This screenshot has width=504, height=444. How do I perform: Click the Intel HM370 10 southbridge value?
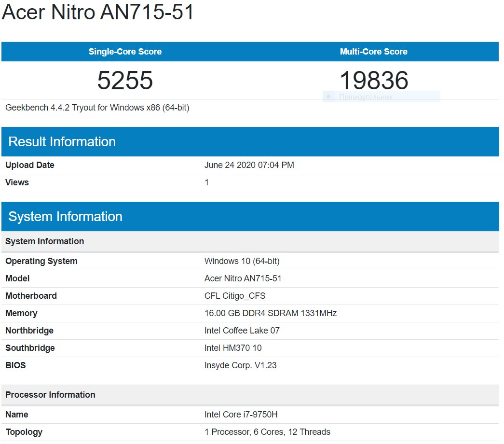click(233, 348)
